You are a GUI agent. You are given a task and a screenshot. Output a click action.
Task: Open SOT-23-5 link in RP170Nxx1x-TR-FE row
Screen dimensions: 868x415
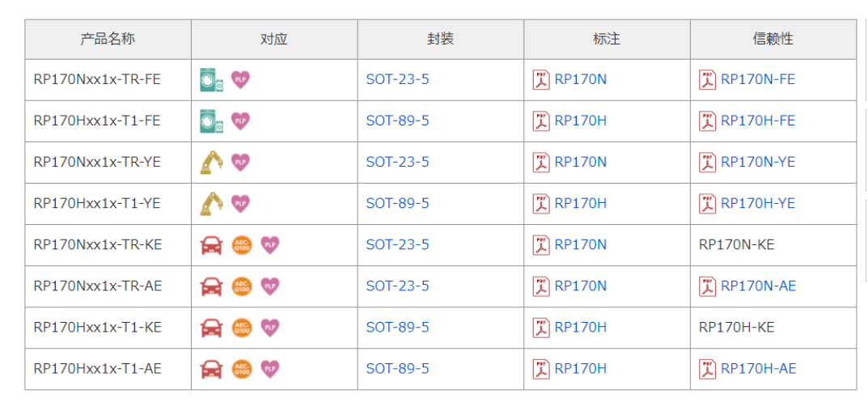[x=397, y=79]
